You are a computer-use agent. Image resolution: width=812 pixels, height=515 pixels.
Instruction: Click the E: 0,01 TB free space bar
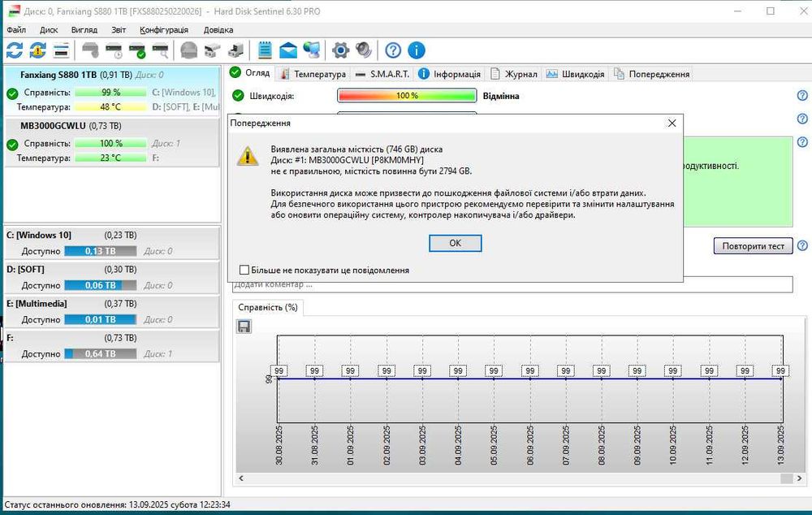click(x=101, y=319)
